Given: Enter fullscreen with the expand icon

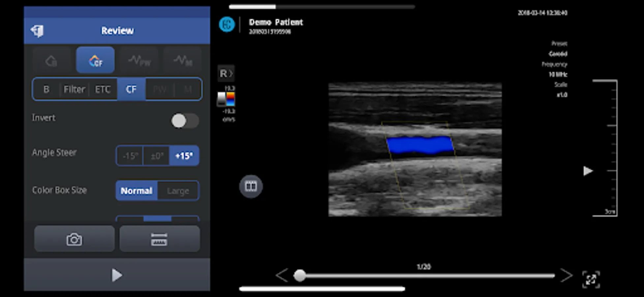Looking at the screenshot, I should tap(591, 280).
